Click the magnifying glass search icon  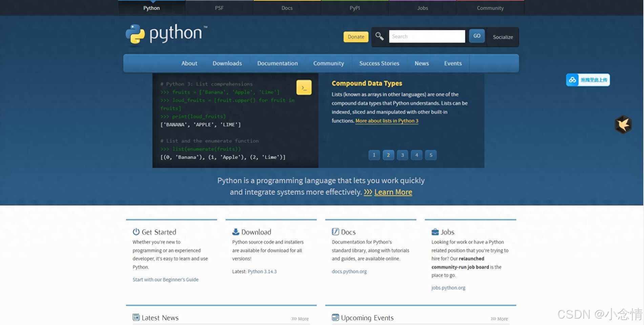[379, 36]
